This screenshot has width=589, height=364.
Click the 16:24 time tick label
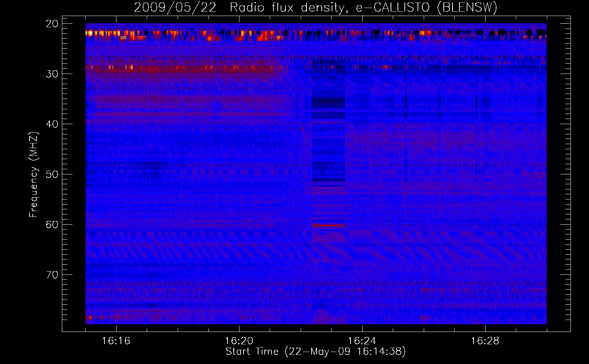point(362,341)
